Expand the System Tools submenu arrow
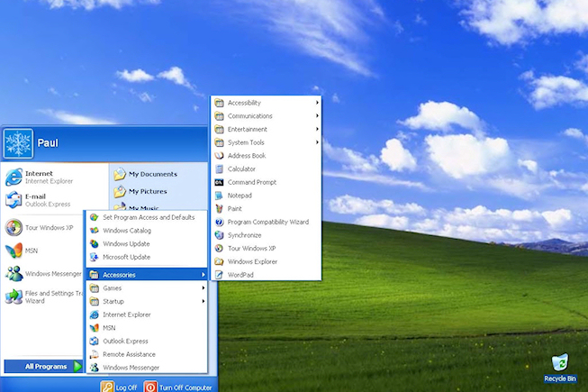Image resolution: width=588 pixels, height=392 pixels. click(317, 142)
